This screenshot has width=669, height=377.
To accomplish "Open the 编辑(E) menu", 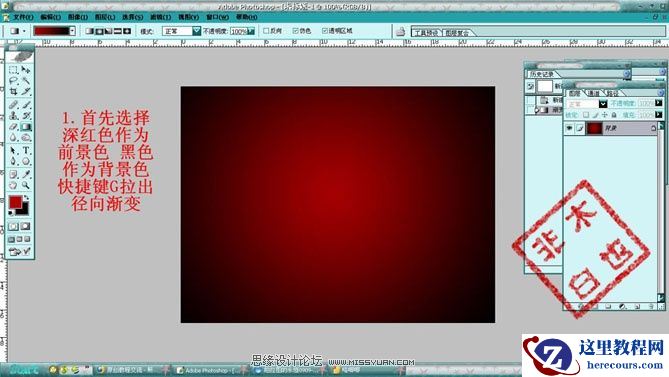I will (50, 17).
